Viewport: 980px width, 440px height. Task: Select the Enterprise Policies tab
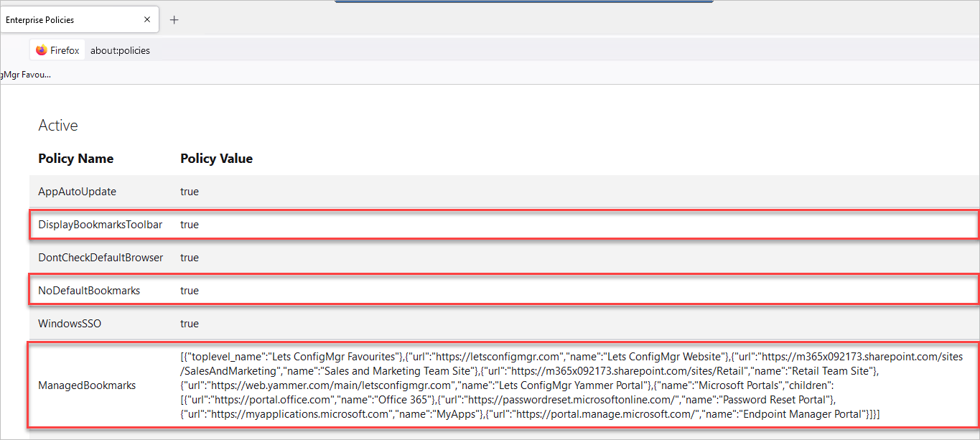click(79, 19)
